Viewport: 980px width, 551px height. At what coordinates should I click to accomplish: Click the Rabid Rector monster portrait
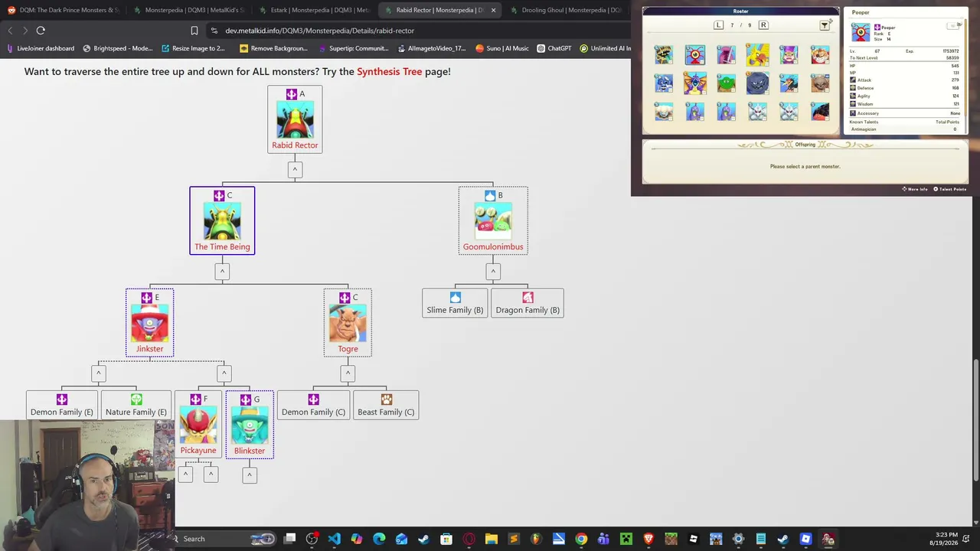point(295,120)
